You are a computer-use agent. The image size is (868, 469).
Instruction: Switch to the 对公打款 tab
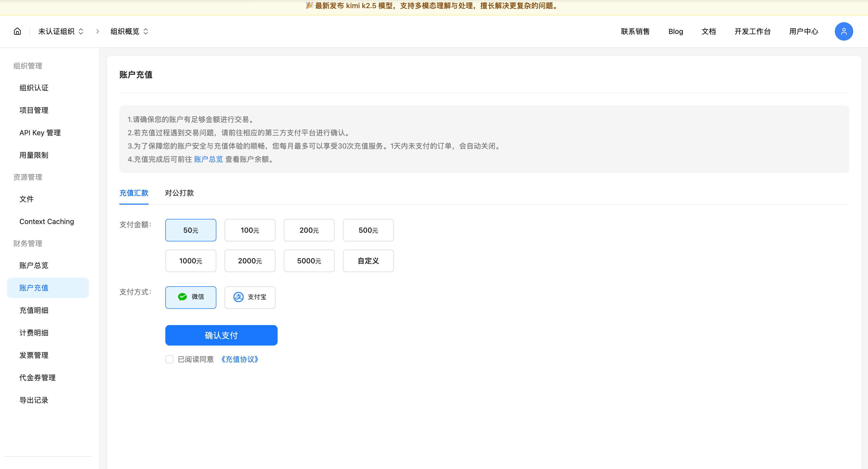pos(179,193)
